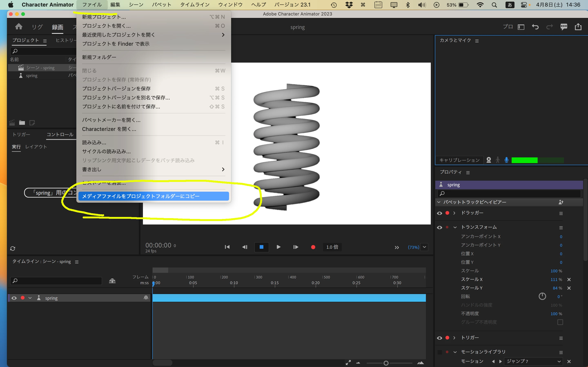Click the undo arrow icon

tap(535, 27)
